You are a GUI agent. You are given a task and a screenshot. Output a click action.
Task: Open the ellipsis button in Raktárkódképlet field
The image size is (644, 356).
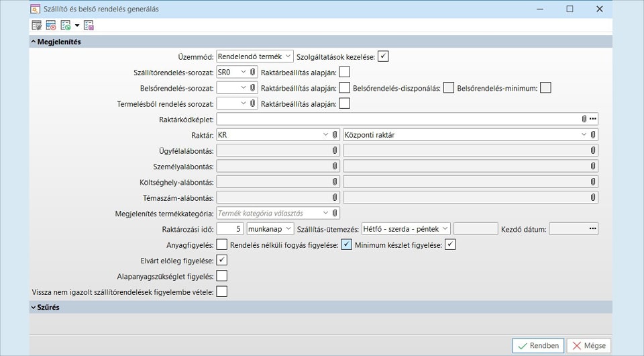(x=593, y=119)
